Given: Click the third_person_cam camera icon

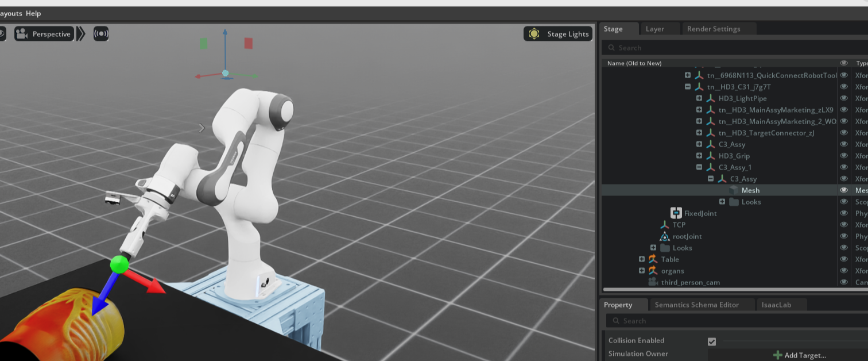Looking at the screenshot, I should [653, 282].
